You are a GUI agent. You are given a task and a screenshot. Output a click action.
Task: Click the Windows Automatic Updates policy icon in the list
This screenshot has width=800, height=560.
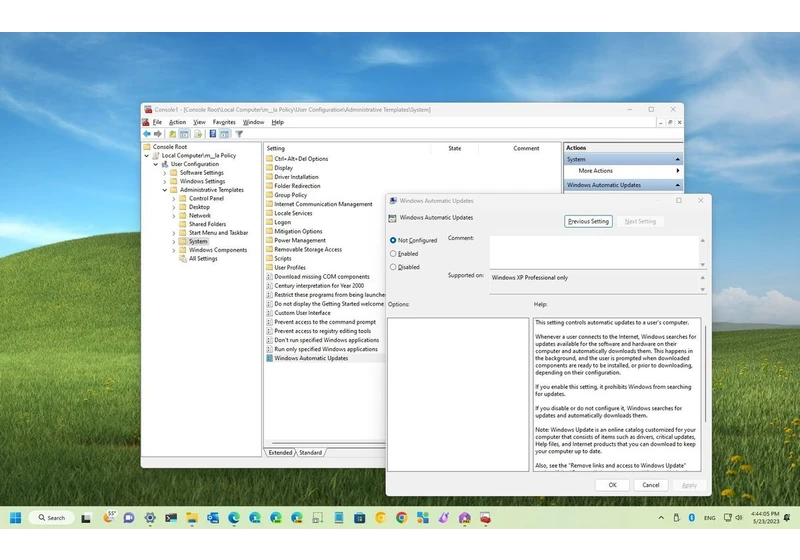pos(269,358)
